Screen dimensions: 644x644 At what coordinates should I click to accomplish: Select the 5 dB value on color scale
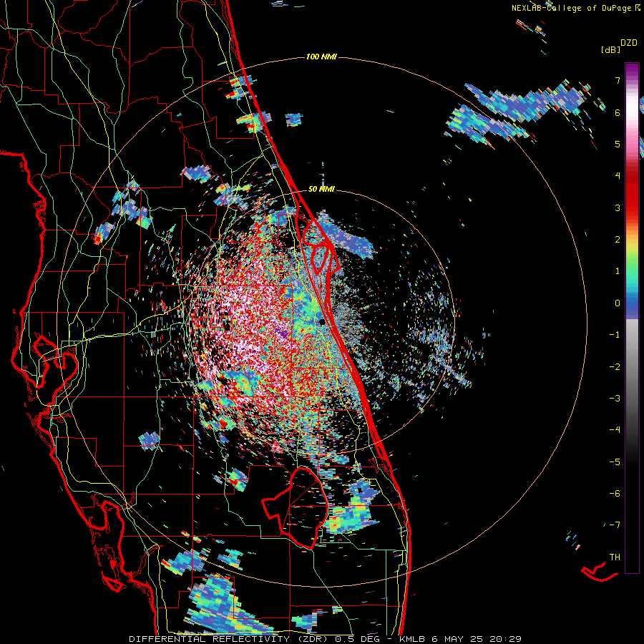click(618, 144)
